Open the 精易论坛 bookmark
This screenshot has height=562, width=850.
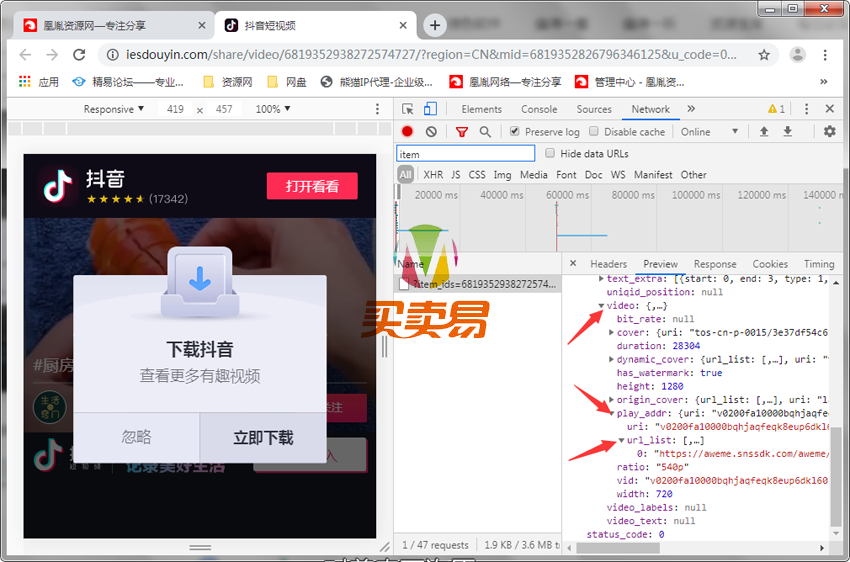(128, 82)
